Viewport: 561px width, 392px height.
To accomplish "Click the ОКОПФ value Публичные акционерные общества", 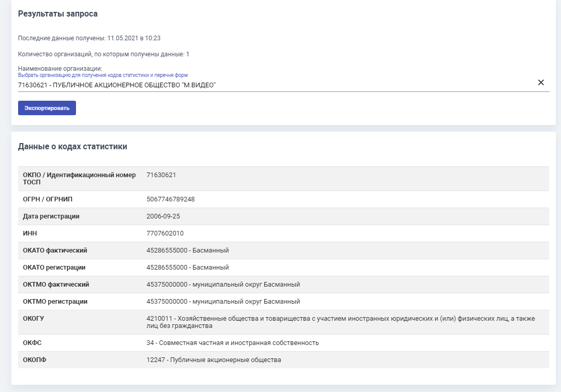I will pyautogui.click(x=214, y=360).
